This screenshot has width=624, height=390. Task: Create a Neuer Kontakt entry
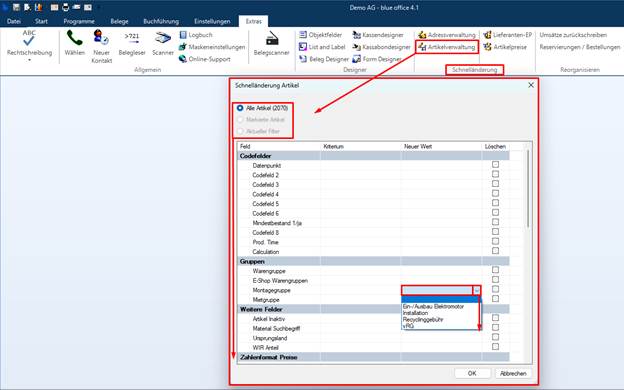tap(101, 46)
